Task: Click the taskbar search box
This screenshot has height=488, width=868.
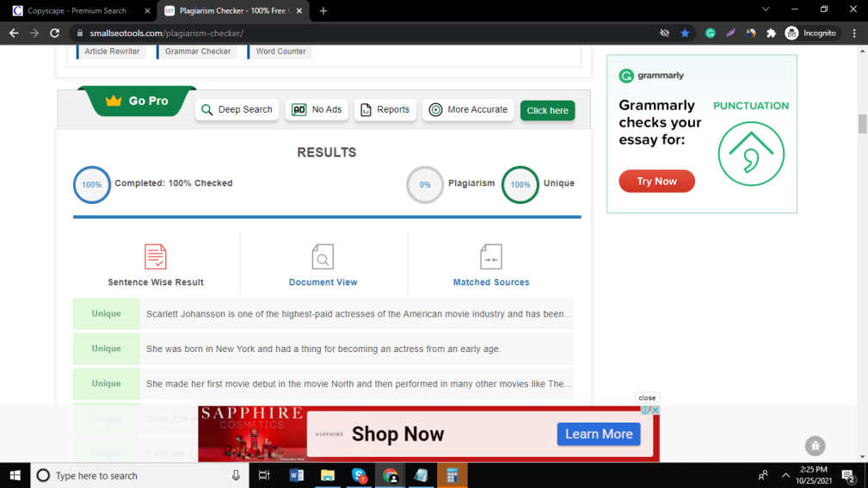Action: (139, 475)
